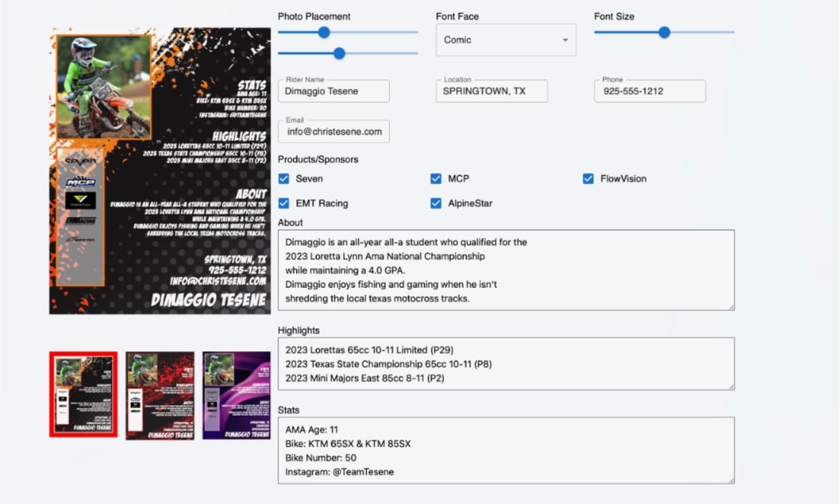
Task: Select the red splatter template thumbnail
Action: click(159, 396)
